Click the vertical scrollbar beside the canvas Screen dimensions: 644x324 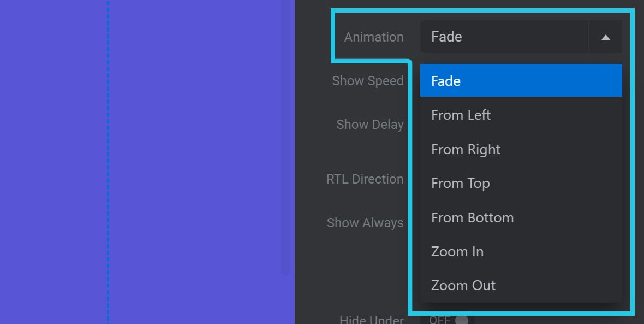285,137
